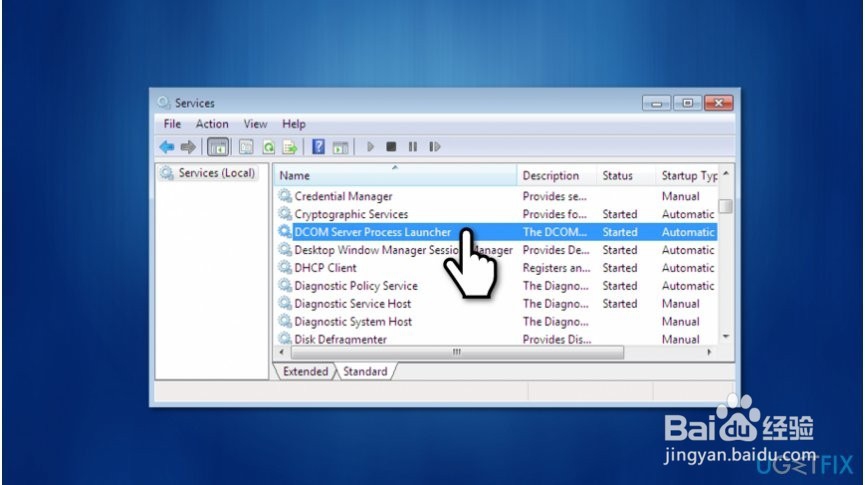Minimize the Services window

656,103
